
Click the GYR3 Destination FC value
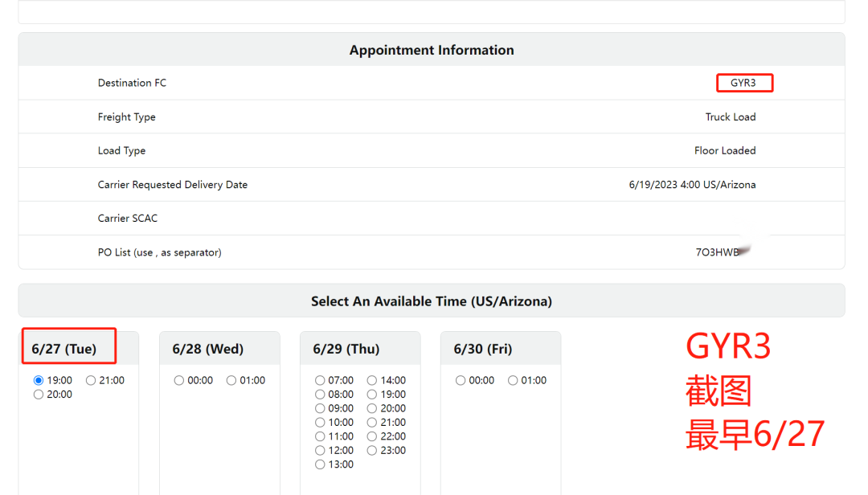click(743, 83)
